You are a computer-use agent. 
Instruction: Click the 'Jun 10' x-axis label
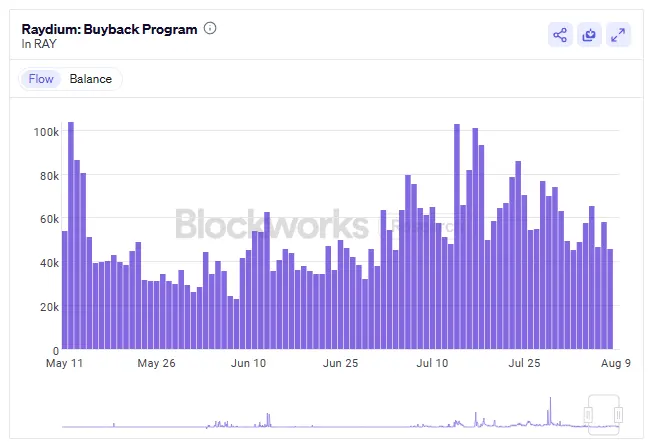[248, 363]
